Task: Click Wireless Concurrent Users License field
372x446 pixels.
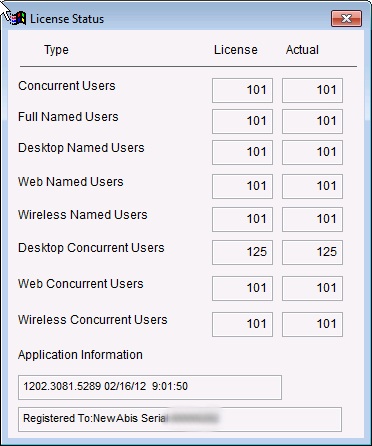Action: (242, 324)
